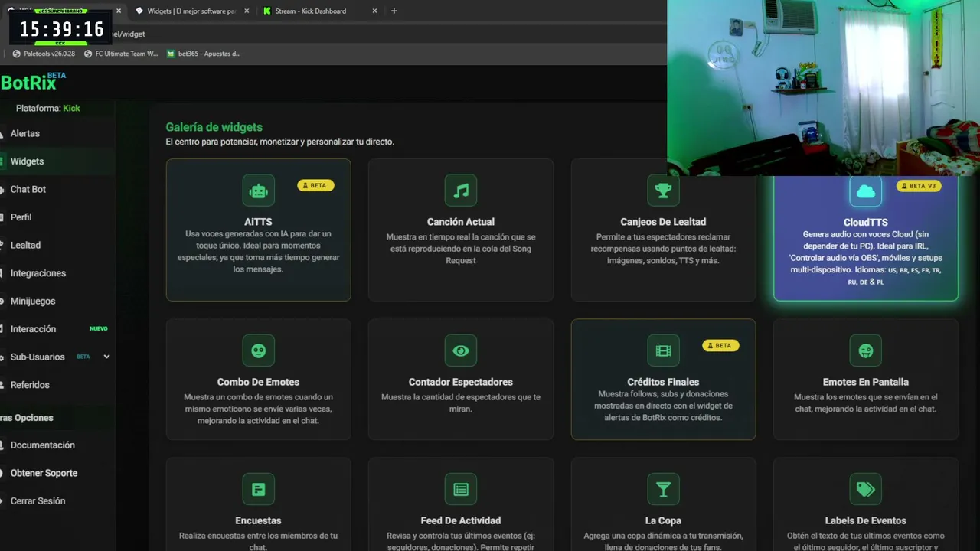This screenshot has width=980, height=551.
Task: Click the AITTS card title
Action: click(x=259, y=222)
